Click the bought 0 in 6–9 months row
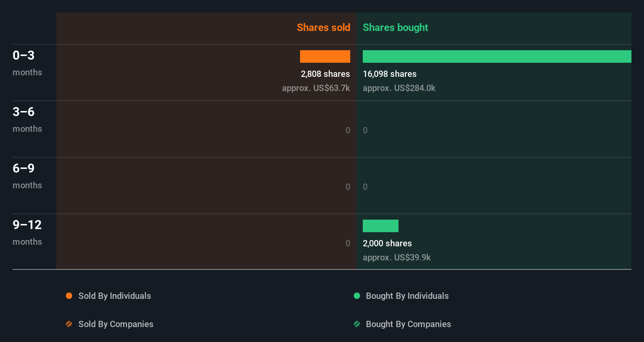The height and width of the screenshot is (342, 644). 365,187
